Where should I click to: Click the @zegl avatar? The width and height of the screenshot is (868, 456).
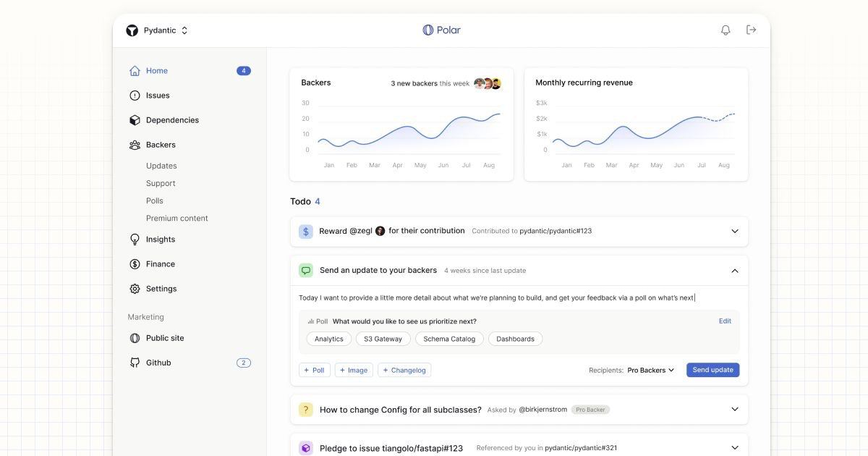pos(380,231)
